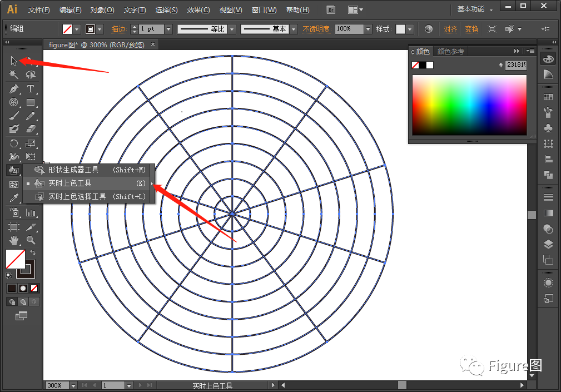Select the Rectangle tool
The width and height of the screenshot is (561, 392).
(31, 102)
